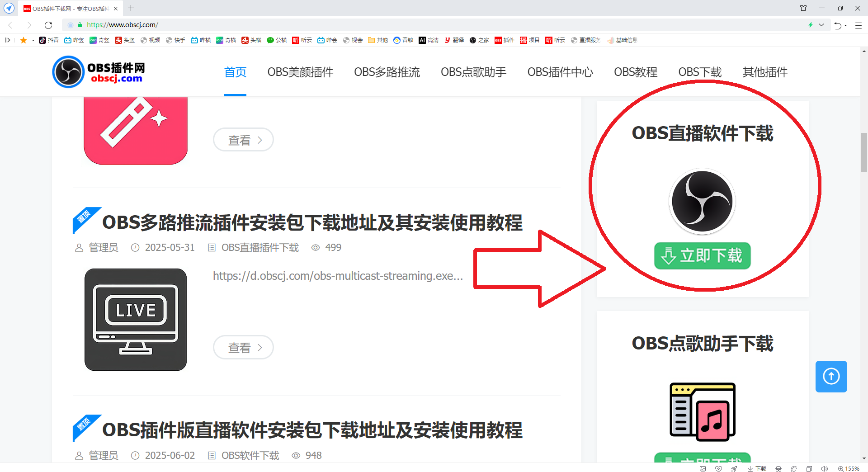Open the browser hamburger main menu
Image resolution: width=868 pixels, height=472 pixels.
click(x=858, y=25)
